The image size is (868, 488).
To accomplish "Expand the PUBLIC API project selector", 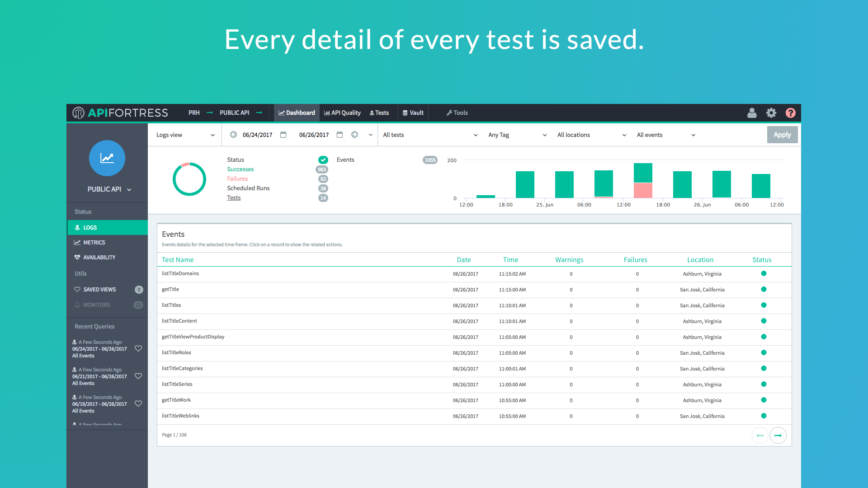I will [x=109, y=189].
